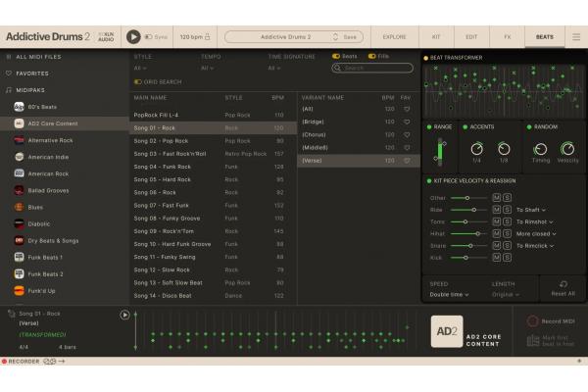Select the Funk Beats 2 MIDIpak icon
Screen dimensions: 588x392
click(x=19, y=273)
